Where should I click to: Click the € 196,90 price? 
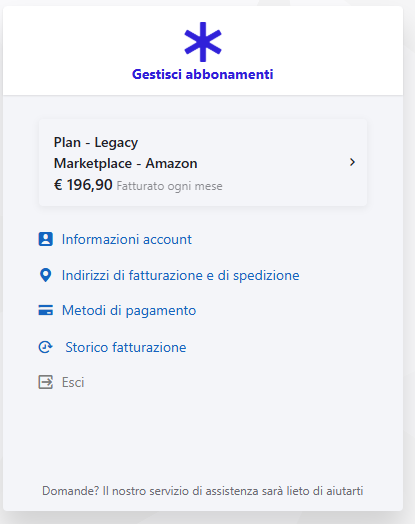(83, 185)
